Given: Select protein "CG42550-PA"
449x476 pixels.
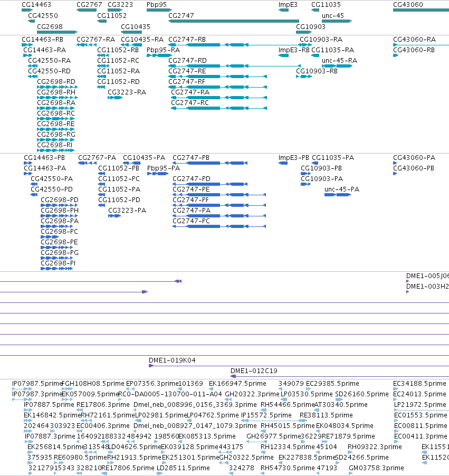Looking at the screenshot, I should click(52, 178).
